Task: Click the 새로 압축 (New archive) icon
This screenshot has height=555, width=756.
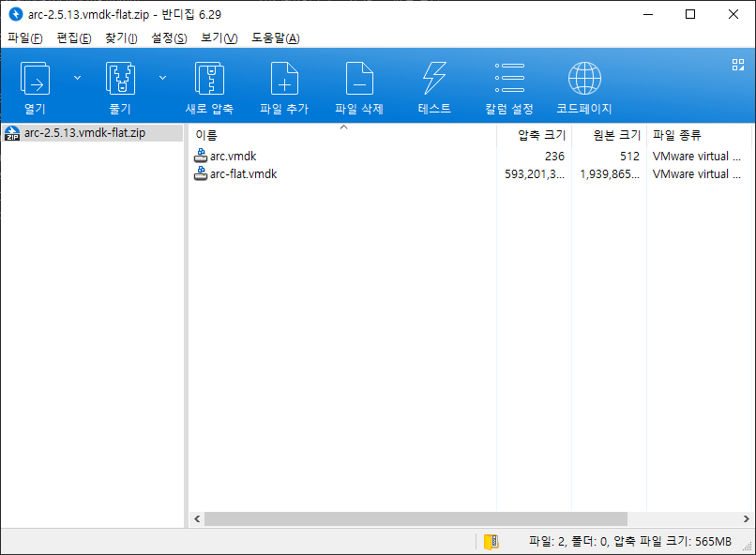Action: coord(209,81)
